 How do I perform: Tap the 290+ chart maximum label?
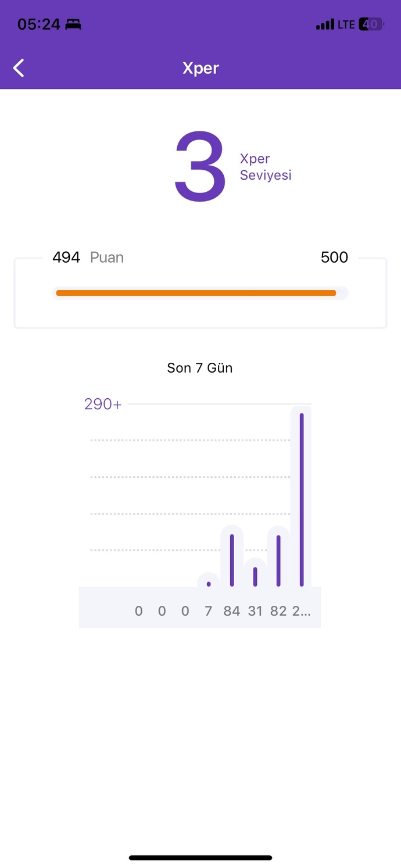[x=103, y=404]
